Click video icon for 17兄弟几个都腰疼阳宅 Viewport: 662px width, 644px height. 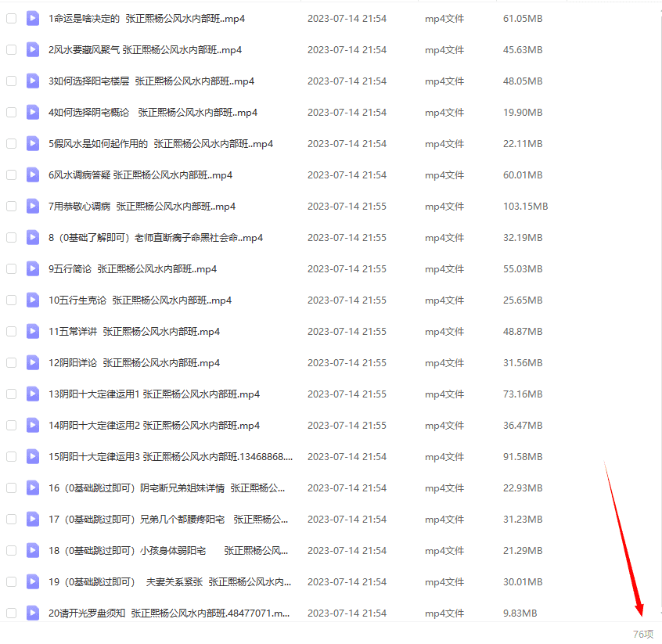(x=32, y=519)
